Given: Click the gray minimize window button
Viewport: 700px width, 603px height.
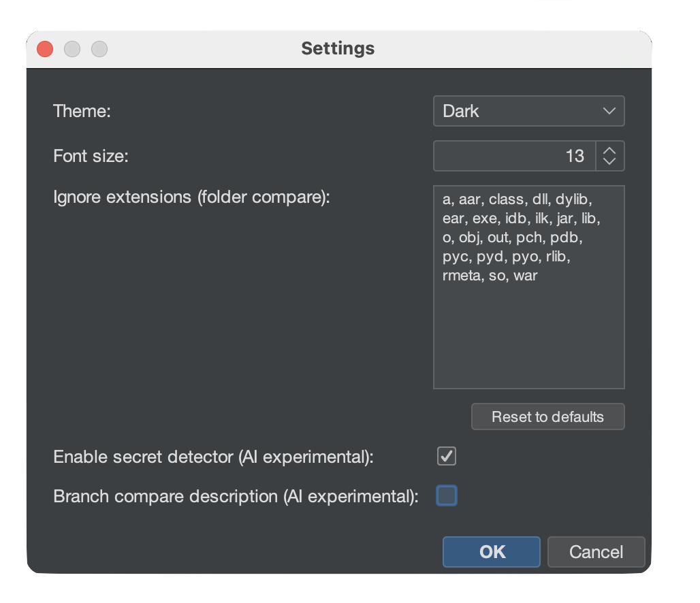Looking at the screenshot, I should tap(72, 49).
